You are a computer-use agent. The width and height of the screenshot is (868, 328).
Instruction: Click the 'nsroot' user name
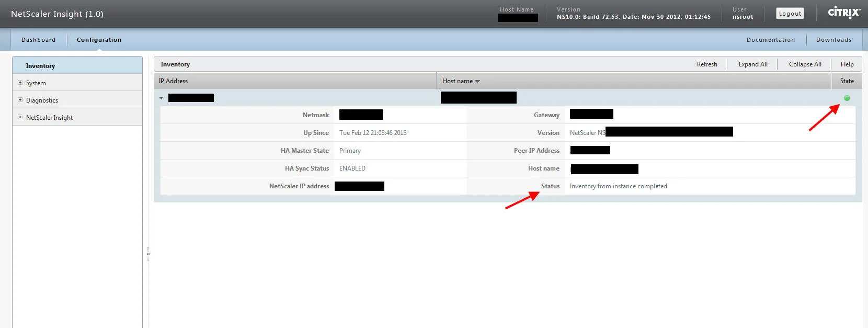tap(743, 17)
